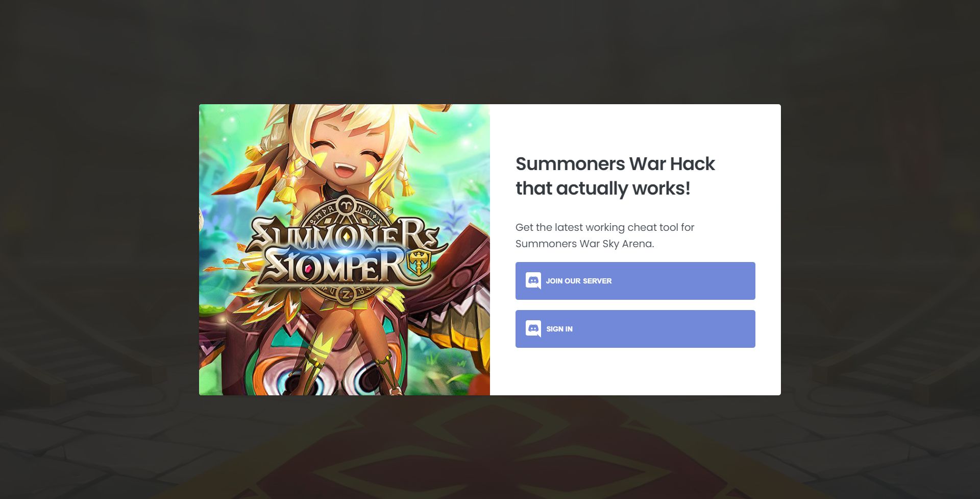Click the 'Summoners War Hack' heading
The image size is (980, 499).
coord(615,163)
